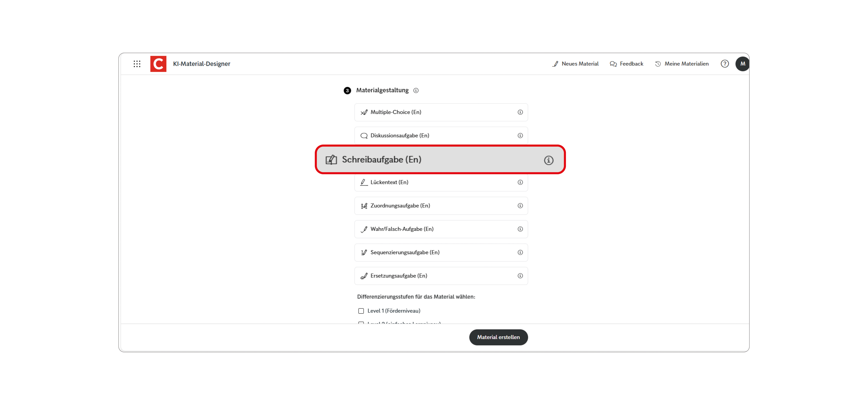Click the Material erstellen button
Image resolution: width=868 pixels, height=405 pixels.
pos(498,337)
